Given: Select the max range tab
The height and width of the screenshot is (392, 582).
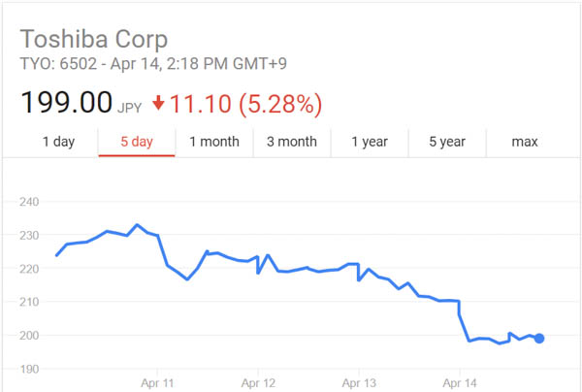Looking at the screenshot, I should coord(525,142).
